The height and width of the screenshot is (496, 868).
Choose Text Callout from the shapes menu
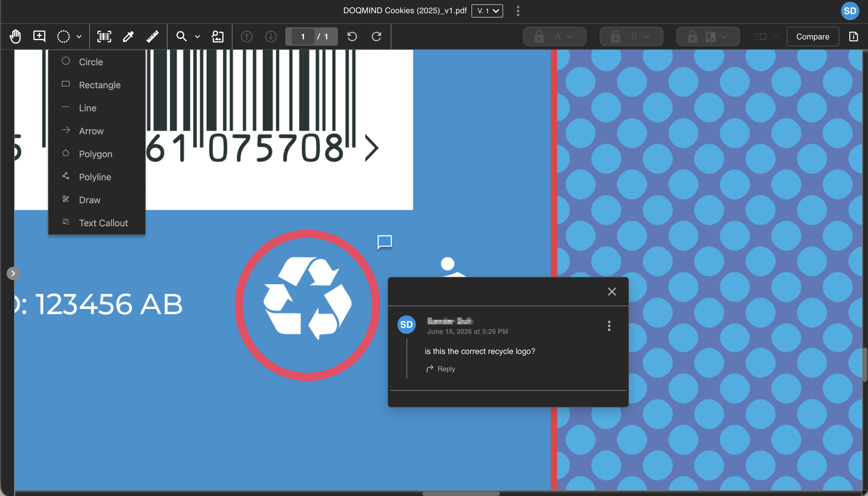pyautogui.click(x=97, y=223)
